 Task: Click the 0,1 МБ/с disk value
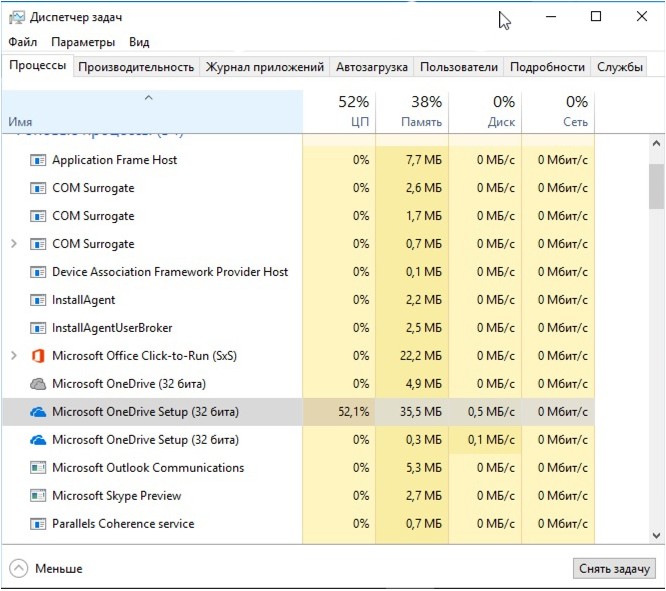pos(491,440)
